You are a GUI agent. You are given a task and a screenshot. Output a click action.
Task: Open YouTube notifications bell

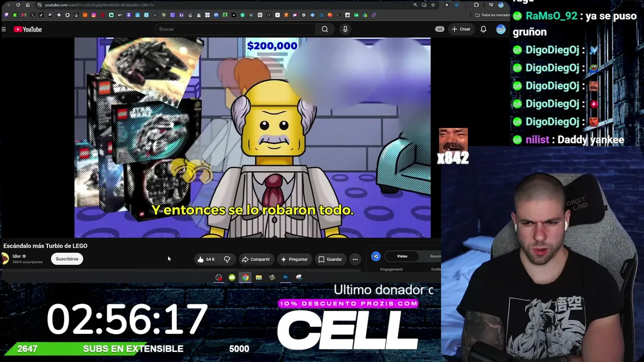483,29
